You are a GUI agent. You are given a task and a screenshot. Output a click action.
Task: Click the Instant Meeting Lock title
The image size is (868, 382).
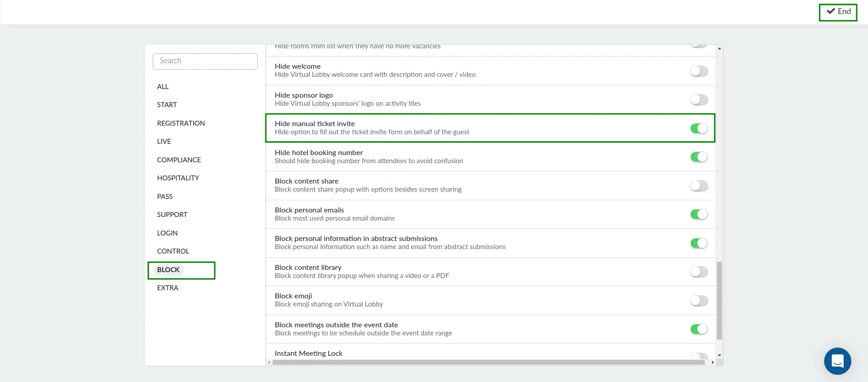(x=308, y=354)
